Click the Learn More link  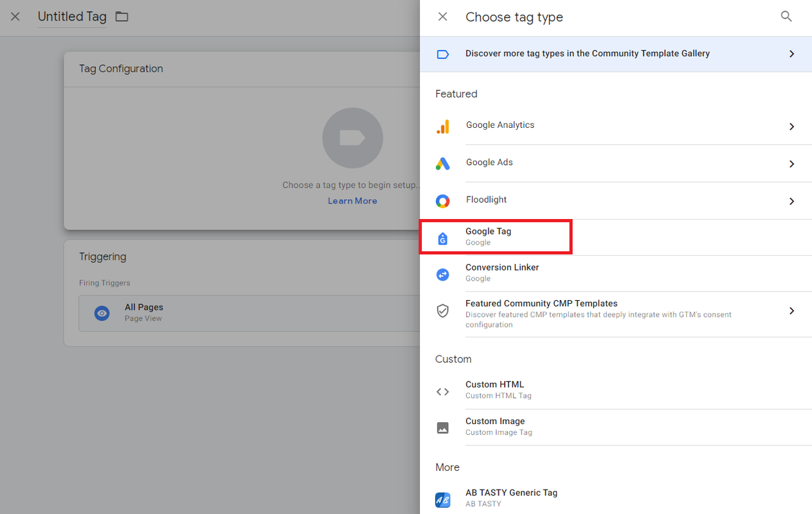click(352, 201)
